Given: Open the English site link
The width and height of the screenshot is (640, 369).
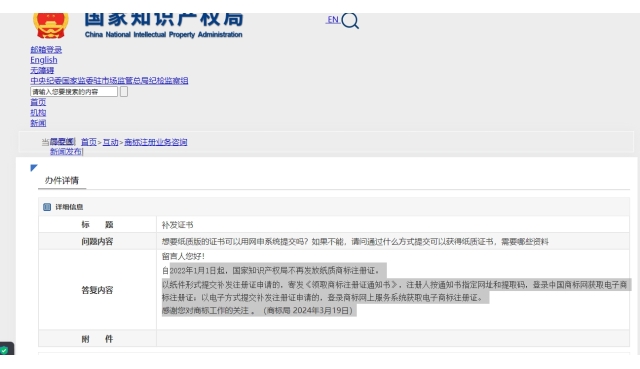Looking at the screenshot, I should pos(44,60).
